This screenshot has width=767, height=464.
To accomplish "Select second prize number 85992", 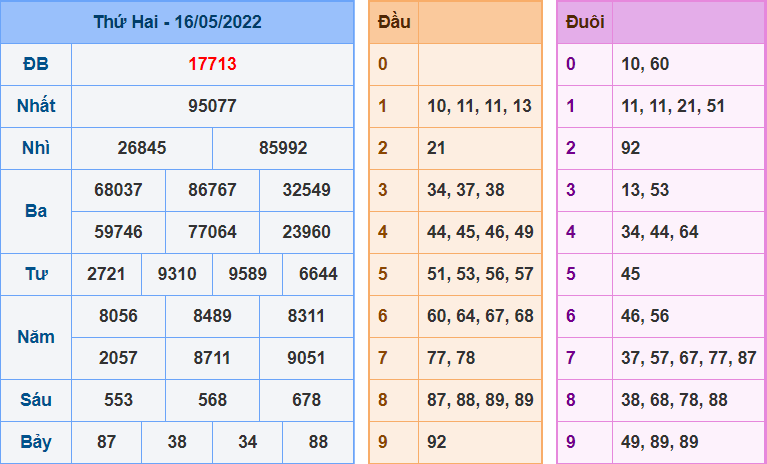I will (283, 148).
